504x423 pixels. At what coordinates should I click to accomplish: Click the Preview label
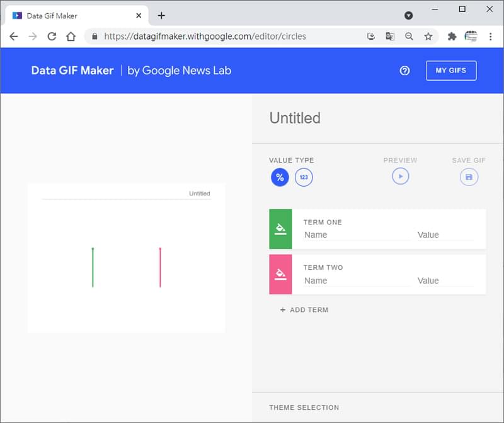tap(400, 160)
